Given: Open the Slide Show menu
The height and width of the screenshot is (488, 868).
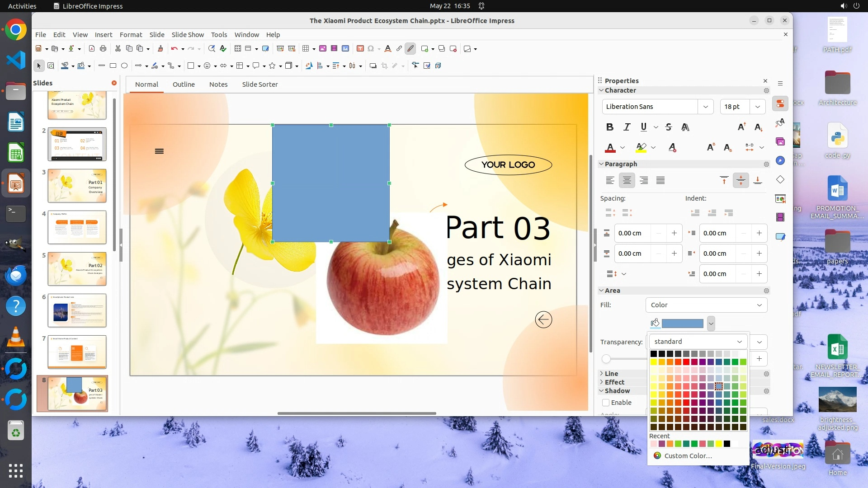Looking at the screenshot, I should (188, 35).
